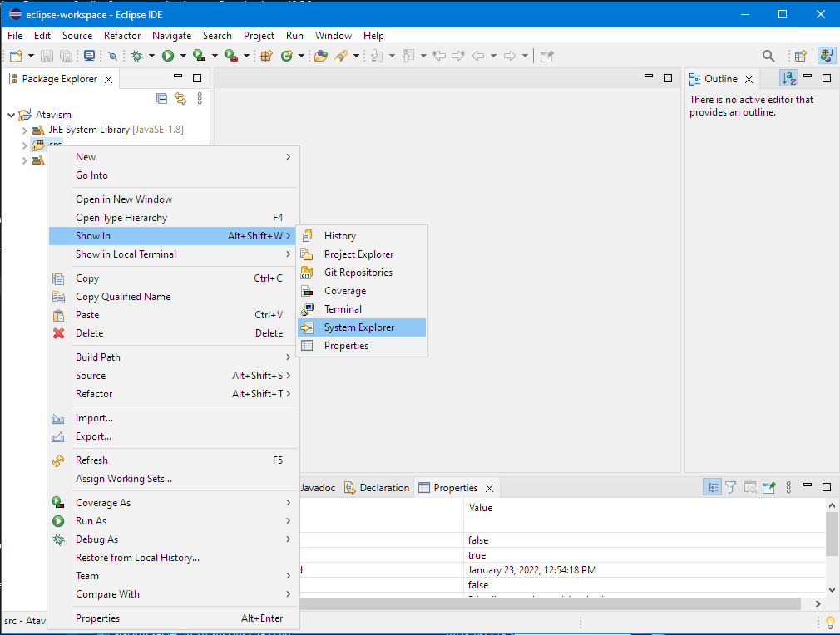840x635 pixels.
Task: Click the green Run button in toolbar
Action: click(168, 56)
